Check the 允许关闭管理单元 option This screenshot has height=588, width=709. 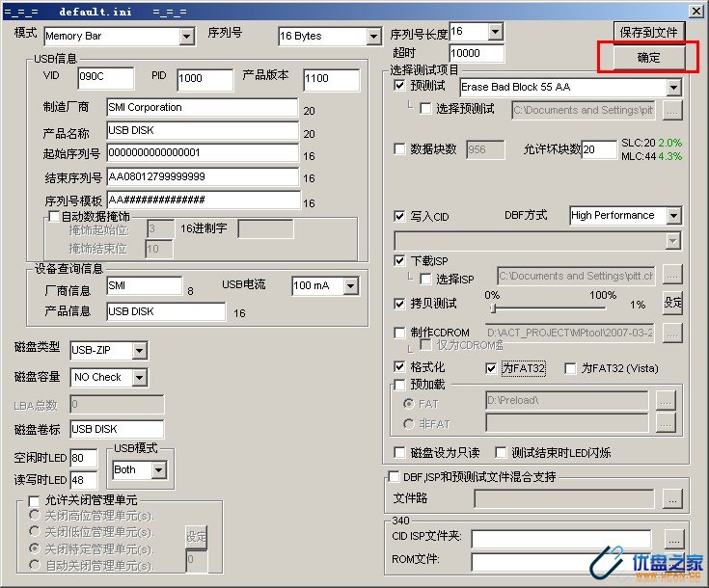tap(35, 500)
